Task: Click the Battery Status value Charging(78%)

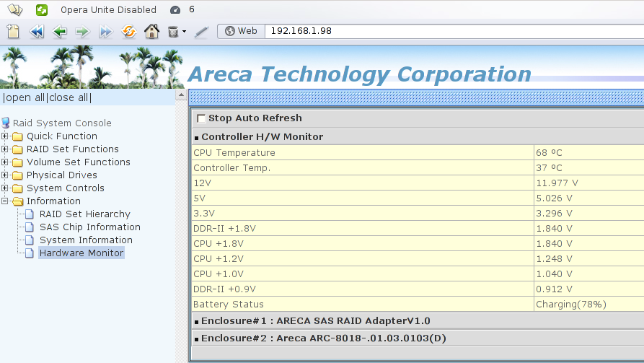Action: pyautogui.click(x=571, y=305)
